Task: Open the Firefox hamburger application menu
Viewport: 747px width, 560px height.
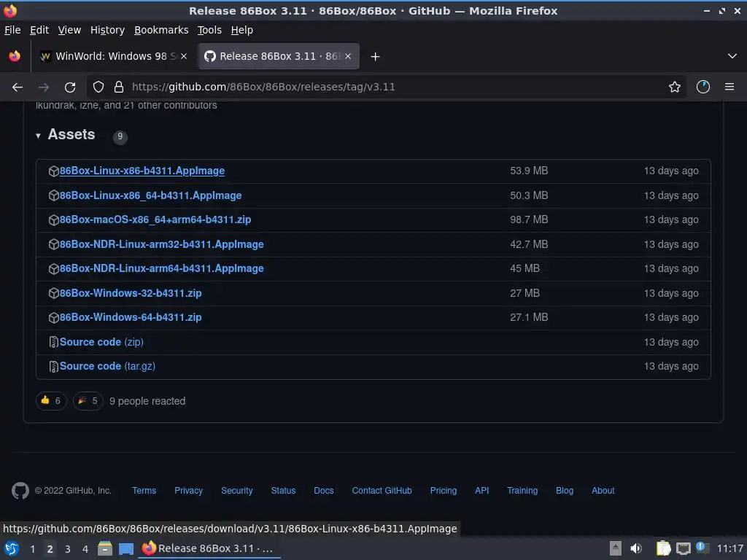Action: click(729, 87)
